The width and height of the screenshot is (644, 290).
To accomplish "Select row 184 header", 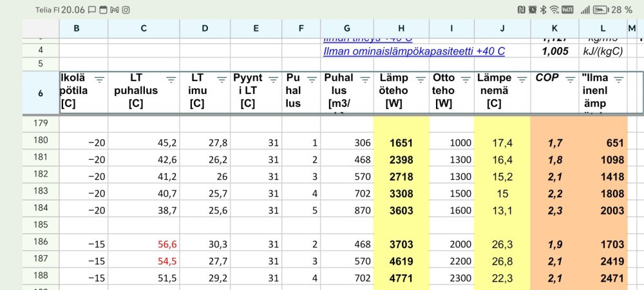I will tap(41, 210).
